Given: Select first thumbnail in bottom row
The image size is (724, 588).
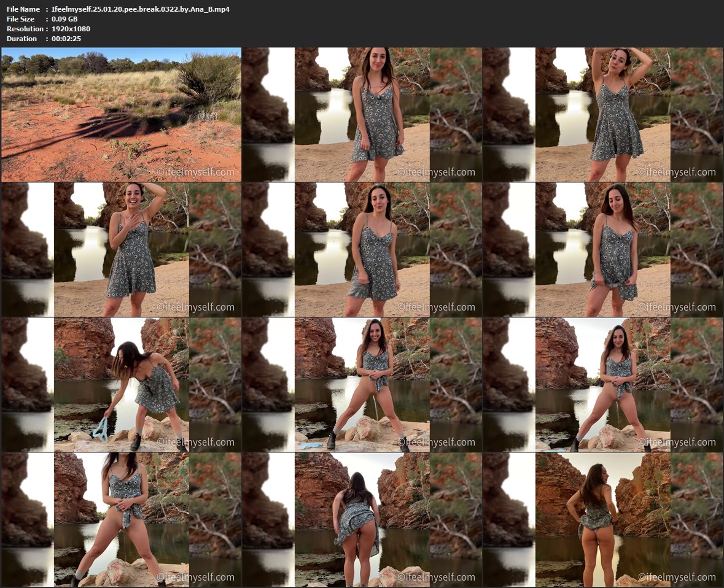Looking at the screenshot, I should 121,519.
